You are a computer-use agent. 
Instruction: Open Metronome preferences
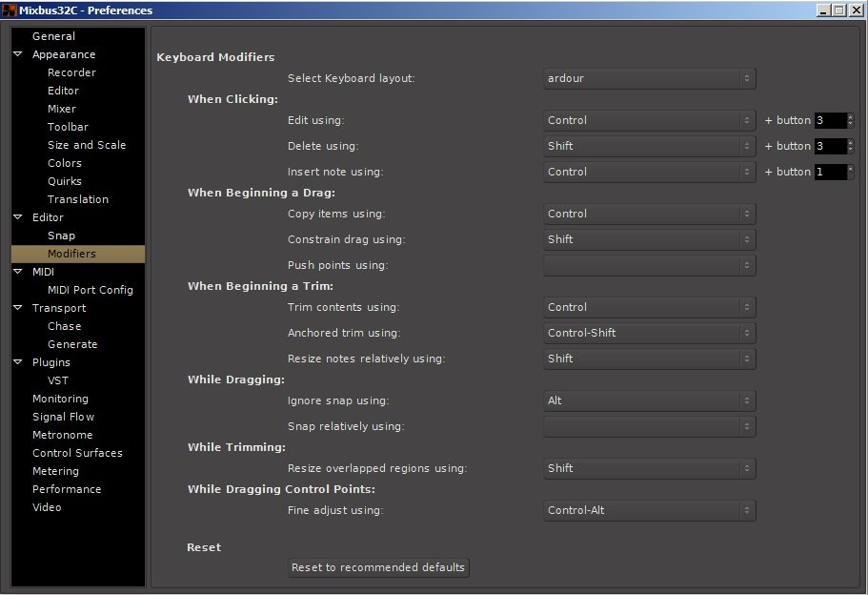pyautogui.click(x=62, y=435)
